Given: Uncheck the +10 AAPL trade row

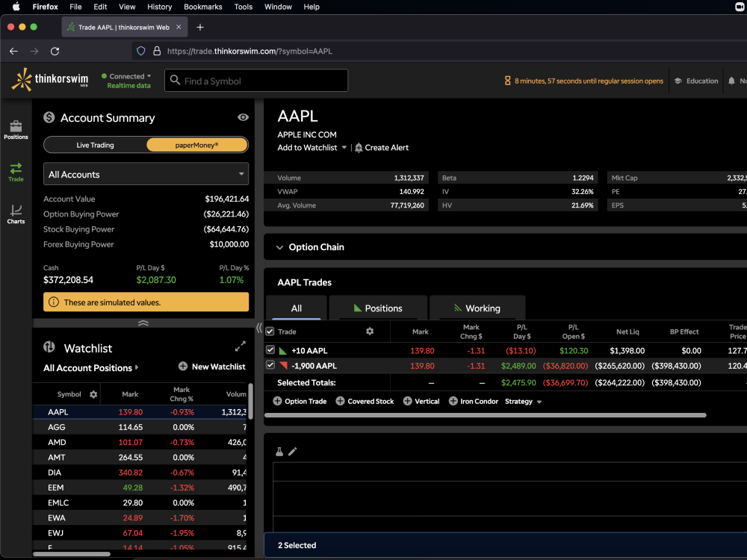Looking at the screenshot, I should coord(270,350).
